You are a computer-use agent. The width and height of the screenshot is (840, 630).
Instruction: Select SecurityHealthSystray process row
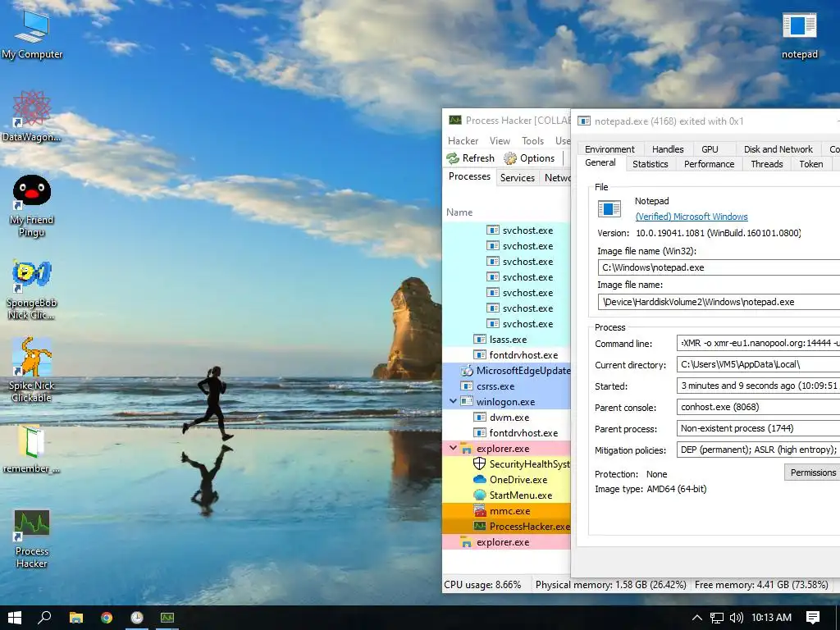point(506,464)
